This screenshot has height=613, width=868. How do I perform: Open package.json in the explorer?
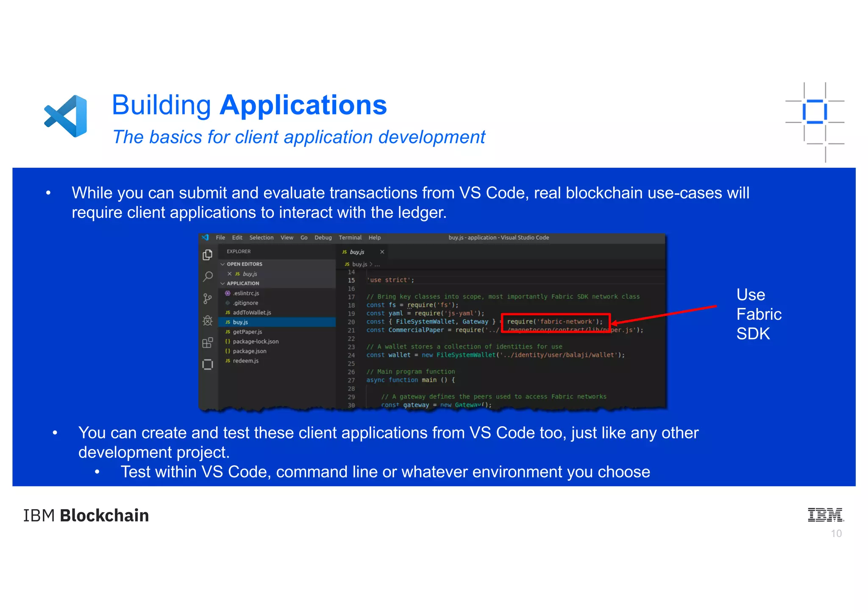[x=277, y=351]
